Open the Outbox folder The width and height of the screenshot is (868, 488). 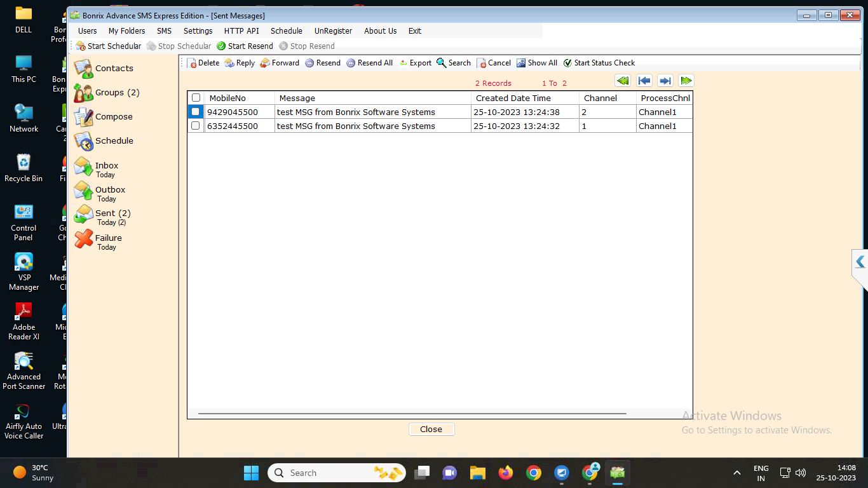100,193
